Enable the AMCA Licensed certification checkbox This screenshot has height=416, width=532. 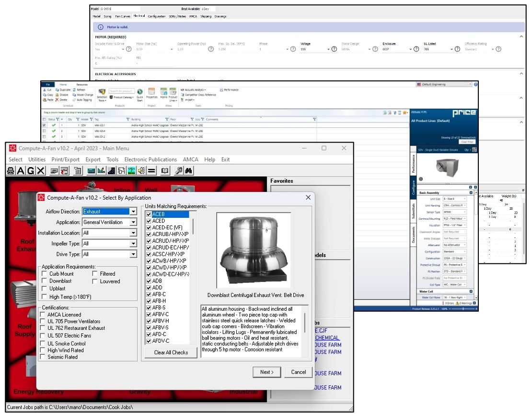click(x=43, y=315)
